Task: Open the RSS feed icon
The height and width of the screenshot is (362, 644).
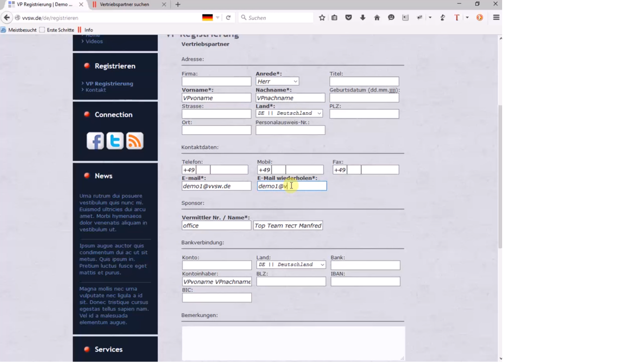Action: (x=135, y=141)
